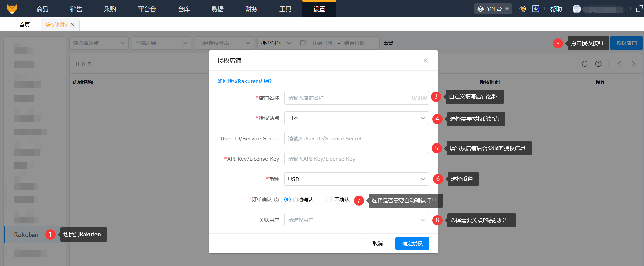Screen dimensions: 644x266
Task: Open the 采购 menu
Action: (x=110, y=9)
